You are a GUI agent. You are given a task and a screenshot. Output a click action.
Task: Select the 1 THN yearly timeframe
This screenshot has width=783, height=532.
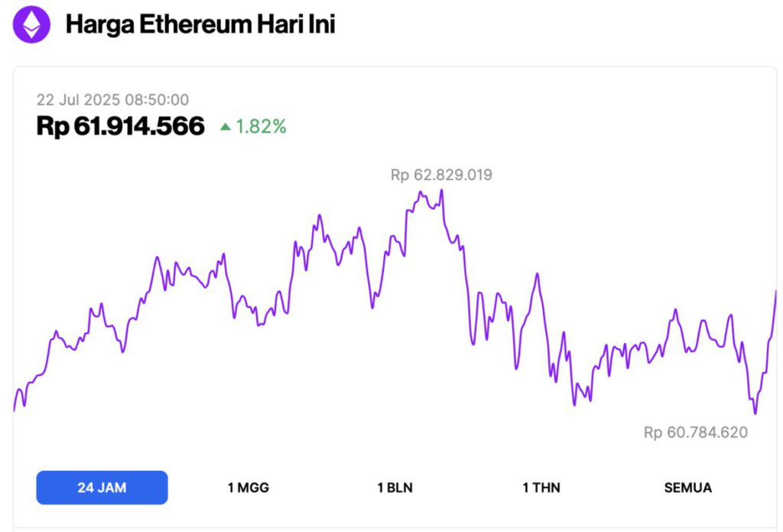[541, 487]
